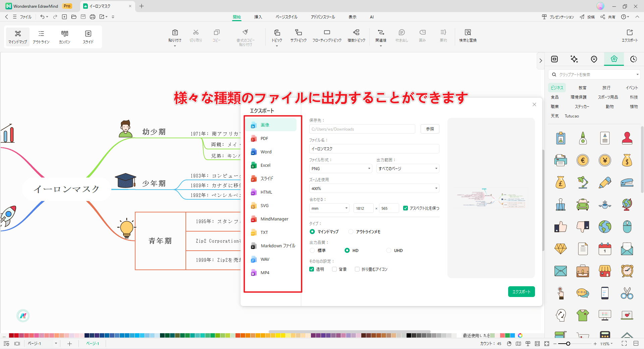Click the clipart search field
This screenshot has height=349, width=644.
[594, 74]
